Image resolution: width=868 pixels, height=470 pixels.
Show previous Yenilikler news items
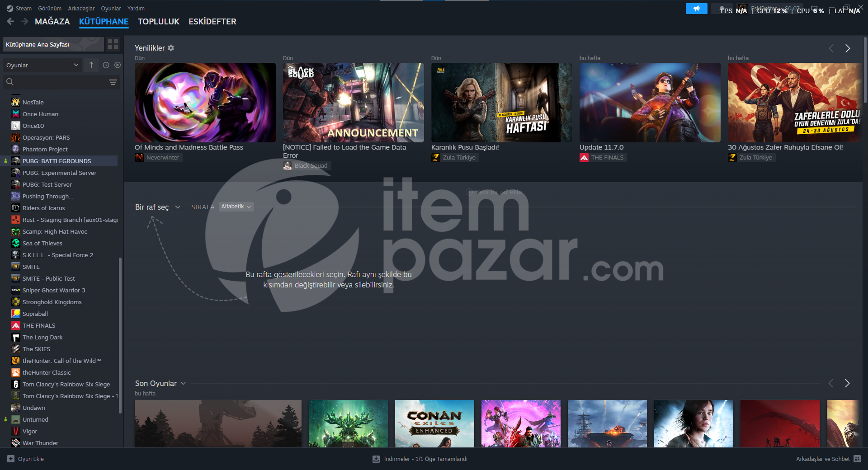click(831, 48)
